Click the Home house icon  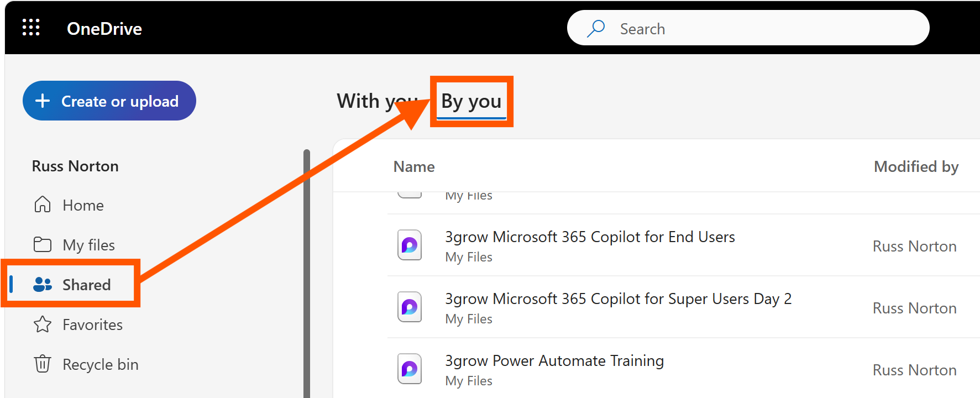tap(43, 205)
